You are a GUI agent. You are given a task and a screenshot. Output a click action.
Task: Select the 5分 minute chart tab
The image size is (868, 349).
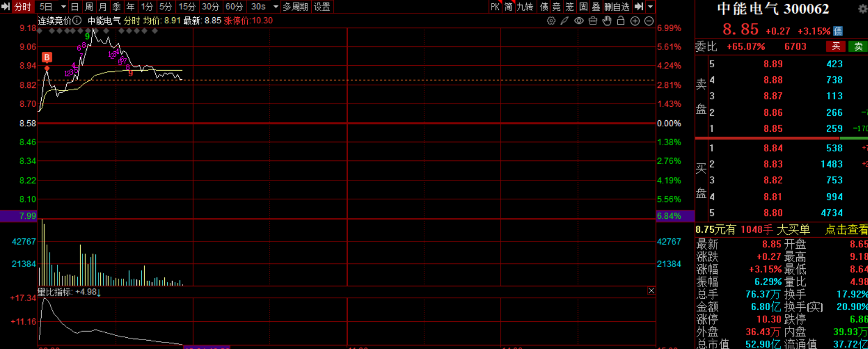(165, 7)
